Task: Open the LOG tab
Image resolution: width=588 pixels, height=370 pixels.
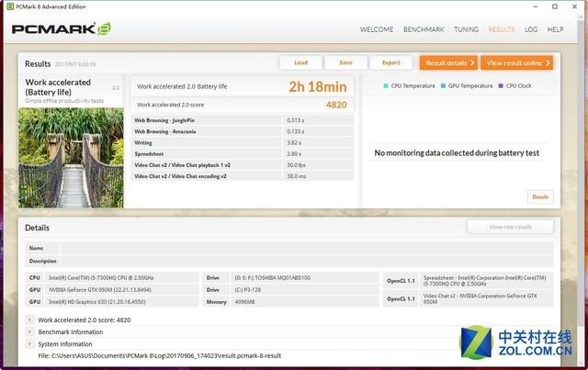Action: click(531, 29)
